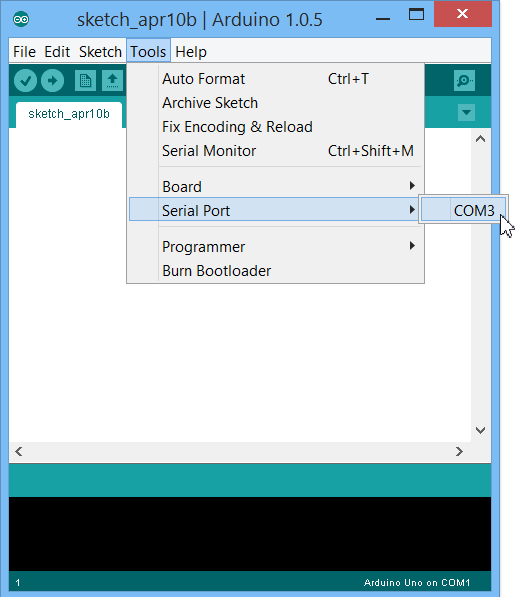Click the editor scroll up arrow
The width and height of the screenshot is (517, 597).
click(480, 139)
